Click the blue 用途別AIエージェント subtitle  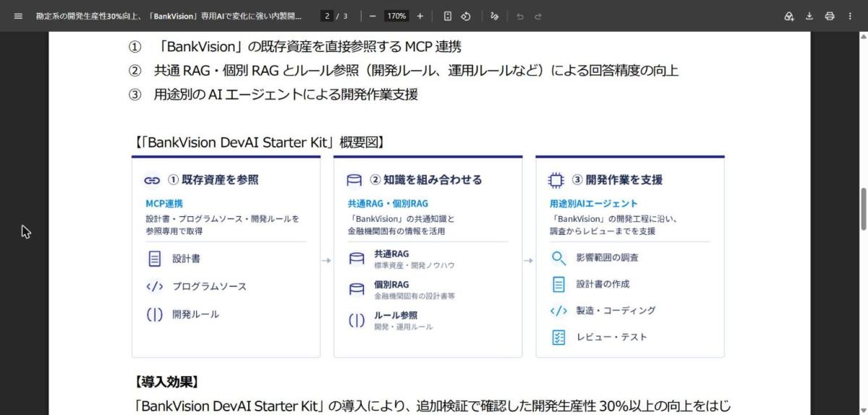click(593, 203)
